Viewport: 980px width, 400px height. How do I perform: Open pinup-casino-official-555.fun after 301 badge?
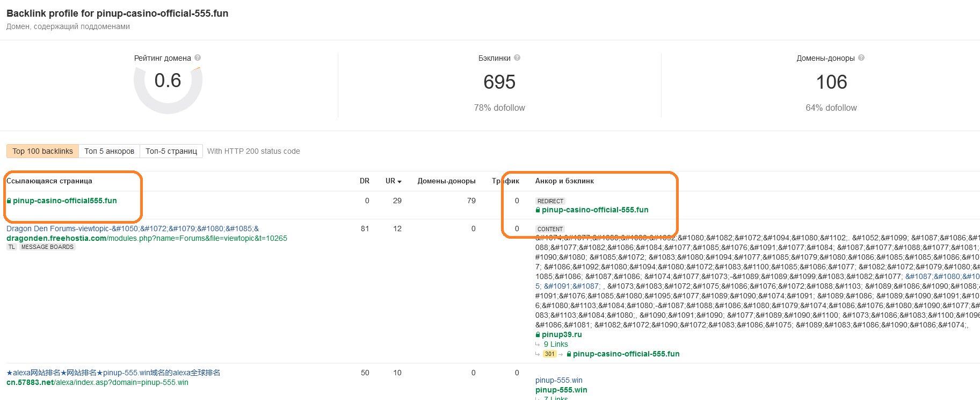[x=626, y=354]
